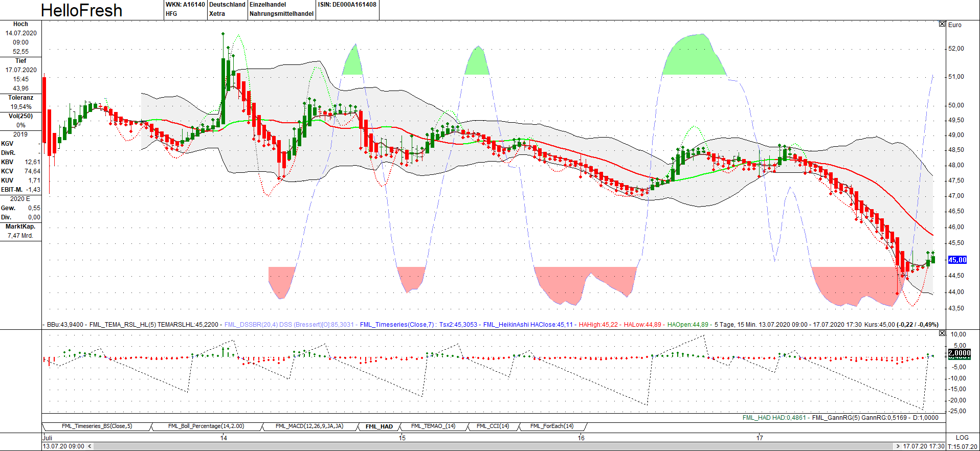980x451 pixels.
Task: Click the Vol(250) header
Action: pyautogui.click(x=20, y=116)
